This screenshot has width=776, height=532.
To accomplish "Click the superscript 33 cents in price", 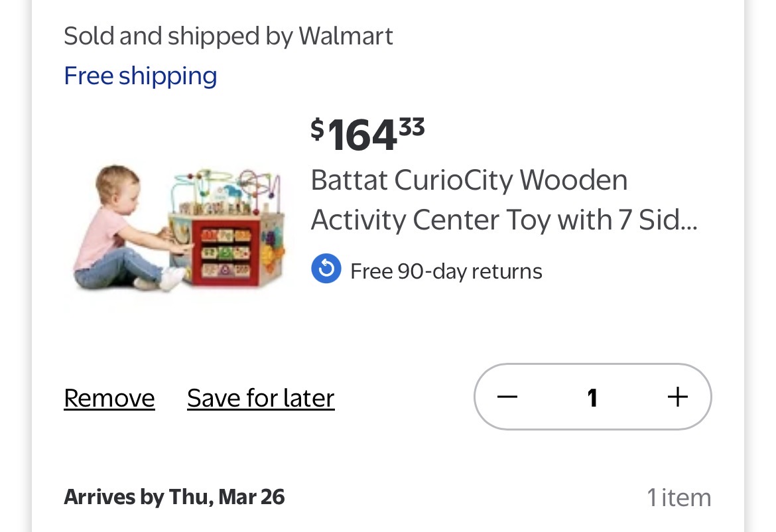I will [x=412, y=125].
